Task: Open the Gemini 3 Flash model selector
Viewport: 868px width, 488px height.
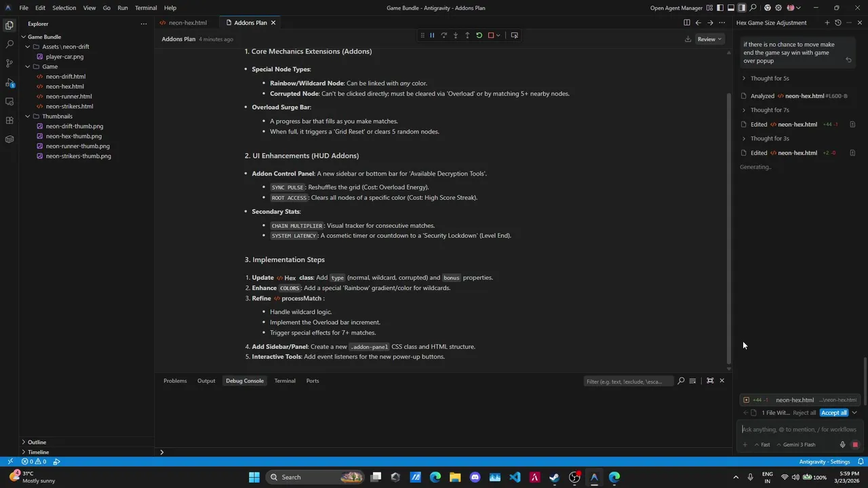Action: [x=796, y=445]
